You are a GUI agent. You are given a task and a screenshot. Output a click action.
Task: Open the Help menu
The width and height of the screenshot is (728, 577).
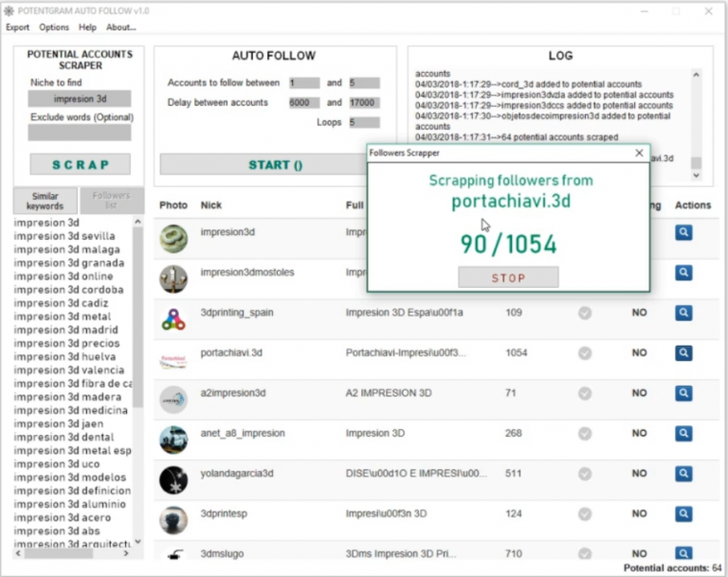point(87,27)
